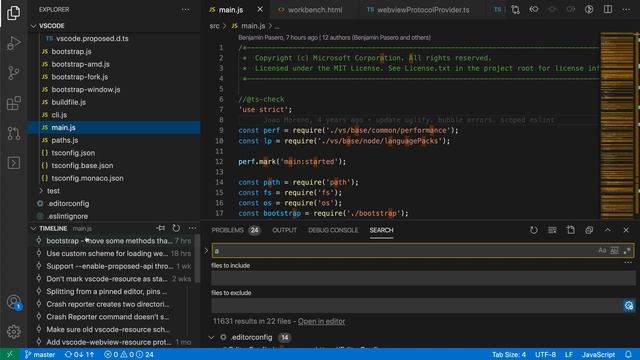Change the JavaScript language mode
Viewport: 640px width, 360px height.
click(598, 354)
